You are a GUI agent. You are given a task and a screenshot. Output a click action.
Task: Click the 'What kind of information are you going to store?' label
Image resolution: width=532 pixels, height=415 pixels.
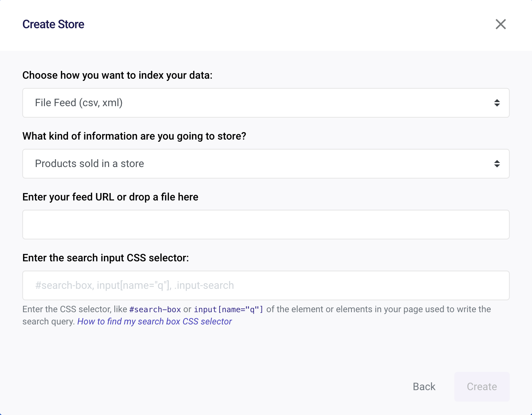(134, 136)
